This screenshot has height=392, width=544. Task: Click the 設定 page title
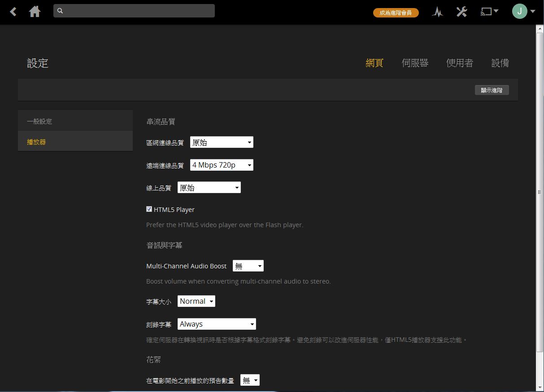(x=38, y=63)
